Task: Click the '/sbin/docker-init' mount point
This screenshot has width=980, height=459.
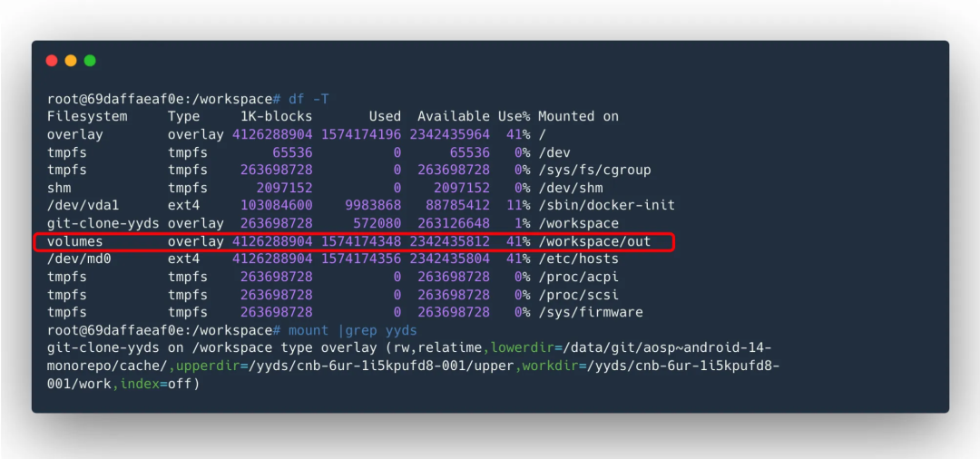Action: coord(606,205)
